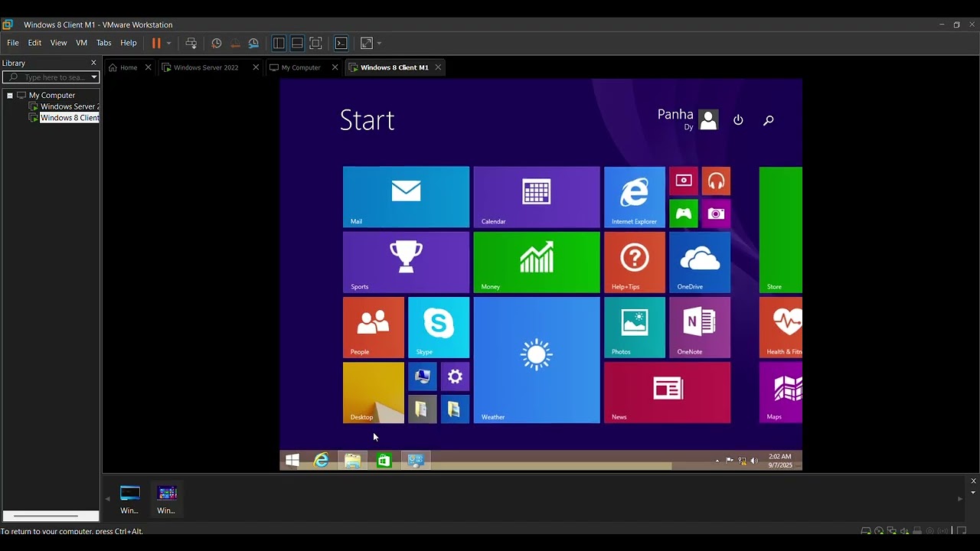The height and width of the screenshot is (551, 980).
Task: Enter full screen mode from the toolbar
Action: click(x=315, y=43)
